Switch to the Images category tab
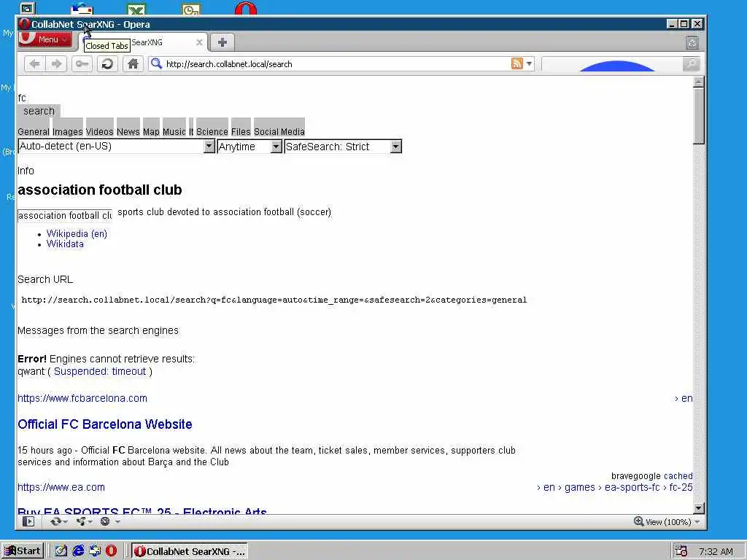This screenshot has width=747, height=560. pos(68,131)
